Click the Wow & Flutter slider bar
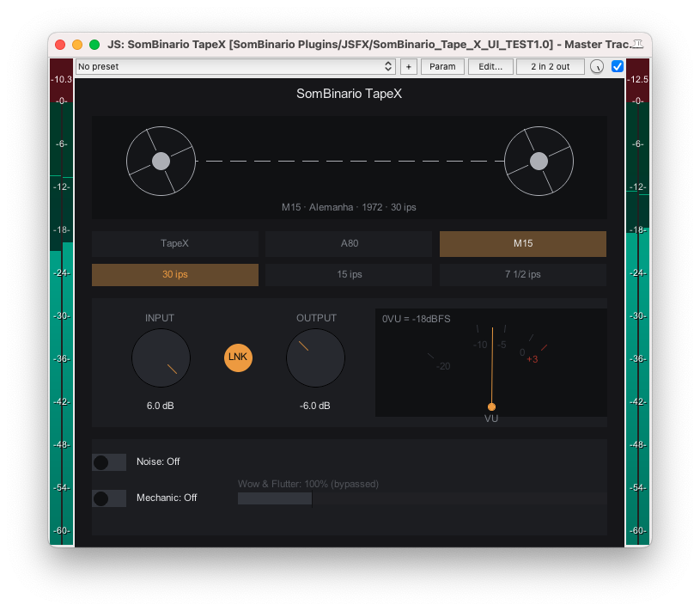The height and width of the screenshot is (611, 700). coord(422,498)
